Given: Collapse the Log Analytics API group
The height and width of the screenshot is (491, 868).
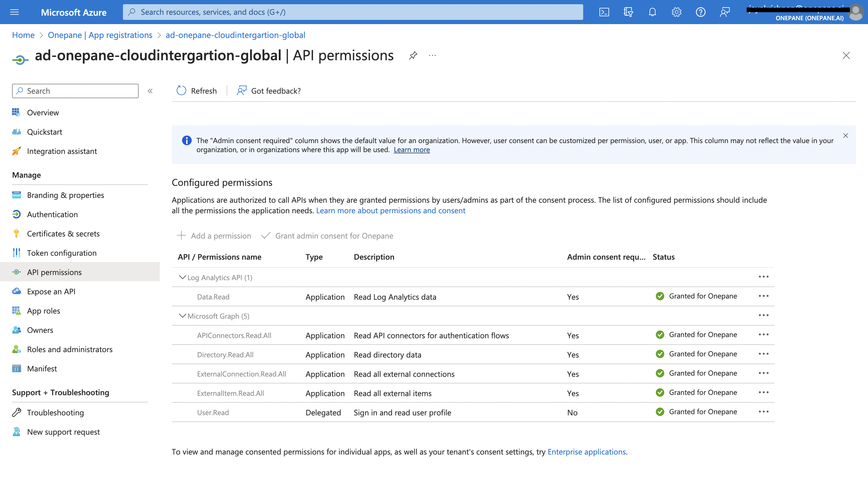Looking at the screenshot, I should pyautogui.click(x=182, y=277).
